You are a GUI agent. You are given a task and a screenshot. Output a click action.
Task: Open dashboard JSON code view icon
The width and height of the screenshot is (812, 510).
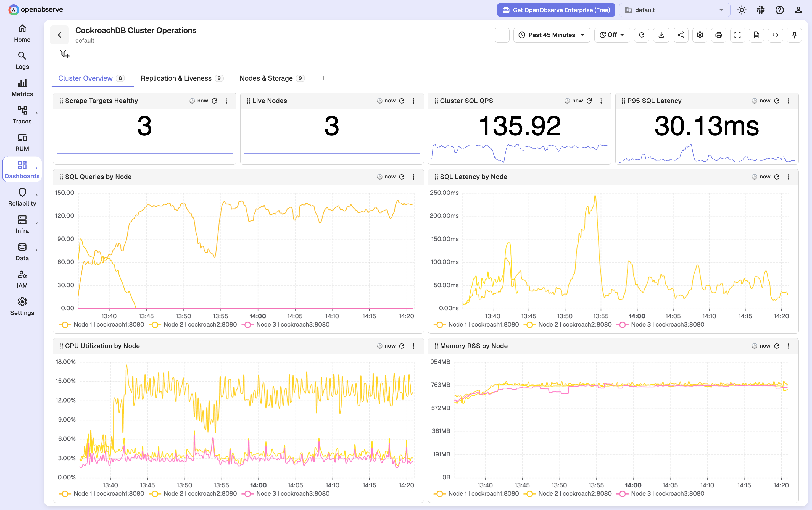[775, 35]
